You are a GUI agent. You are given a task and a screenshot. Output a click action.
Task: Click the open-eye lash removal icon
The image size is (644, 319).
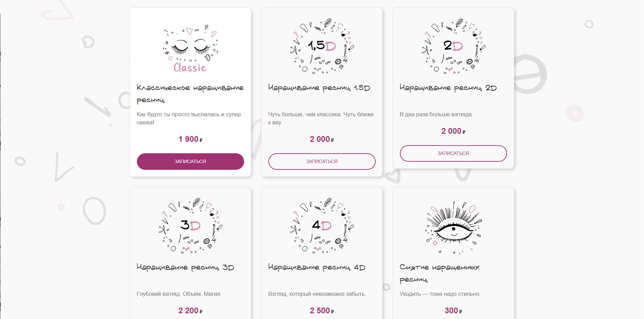[x=453, y=227]
